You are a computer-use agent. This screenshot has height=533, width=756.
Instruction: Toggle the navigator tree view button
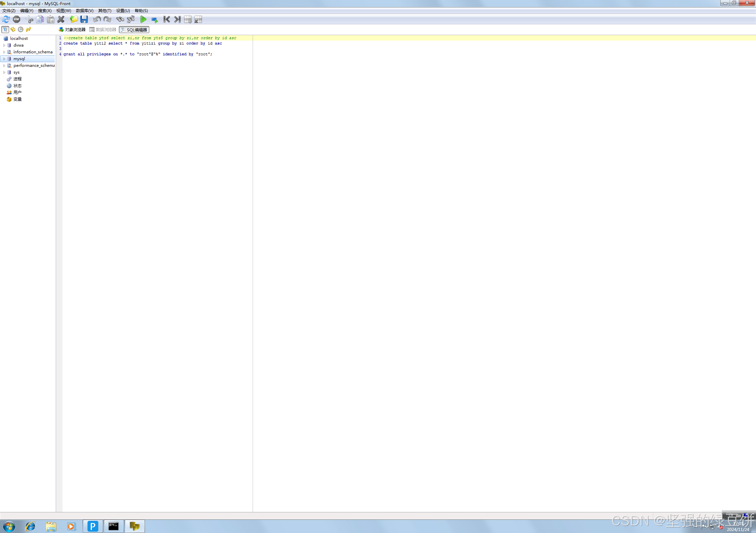[5, 30]
